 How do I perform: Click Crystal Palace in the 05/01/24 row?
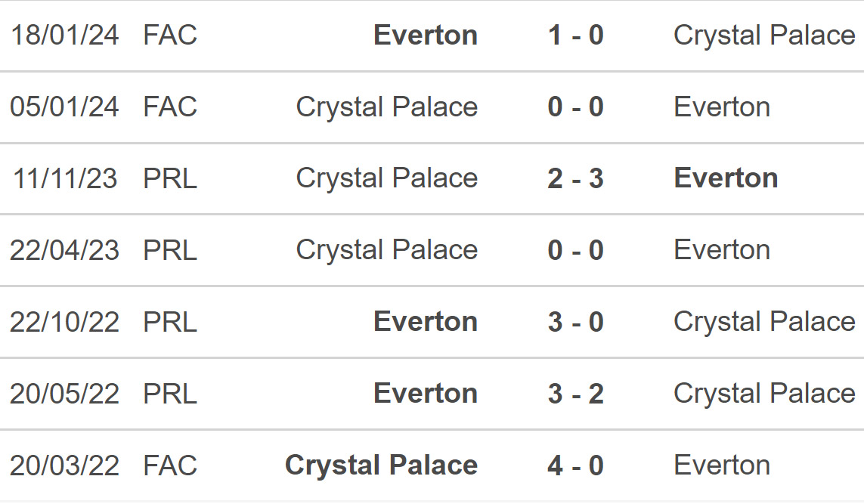click(387, 107)
